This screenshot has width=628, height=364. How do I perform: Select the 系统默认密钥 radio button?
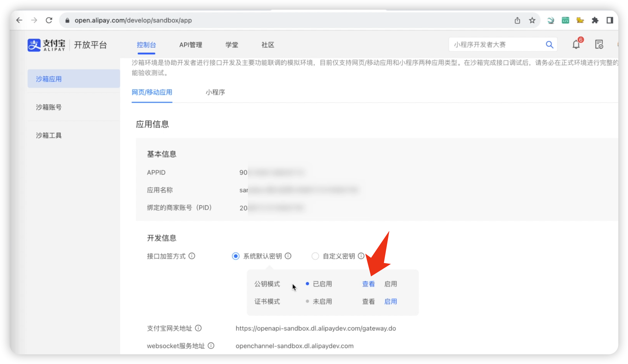point(236,256)
